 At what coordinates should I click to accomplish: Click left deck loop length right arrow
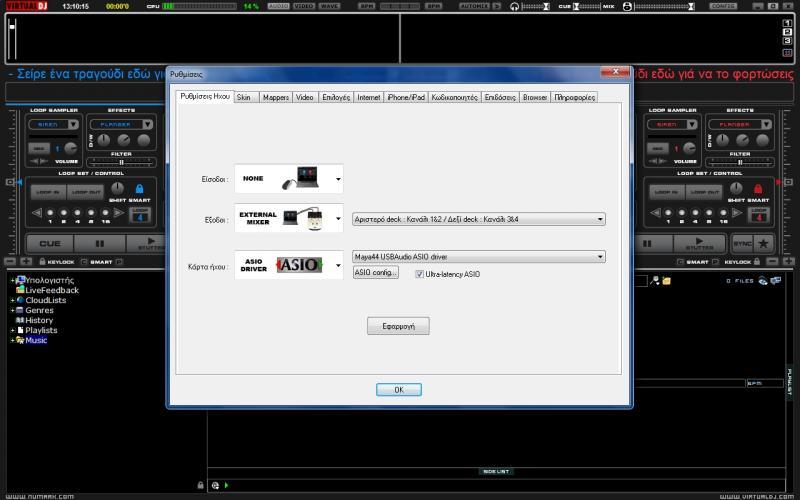(119, 213)
